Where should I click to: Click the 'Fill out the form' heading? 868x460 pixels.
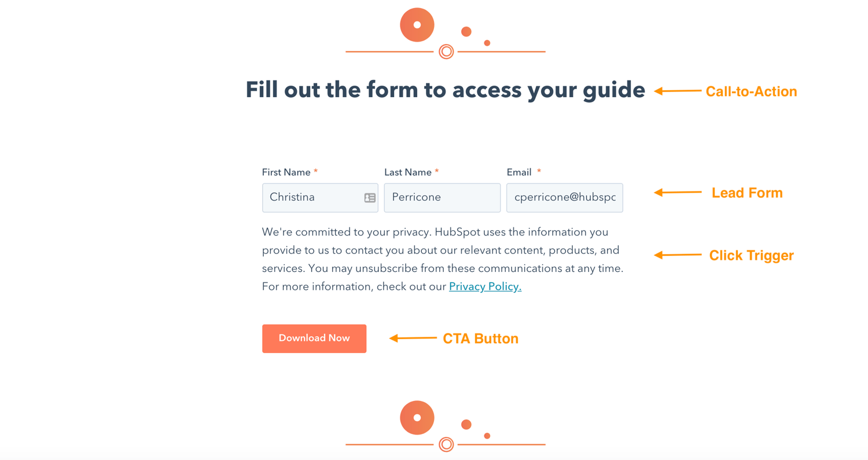[x=445, y=90]
